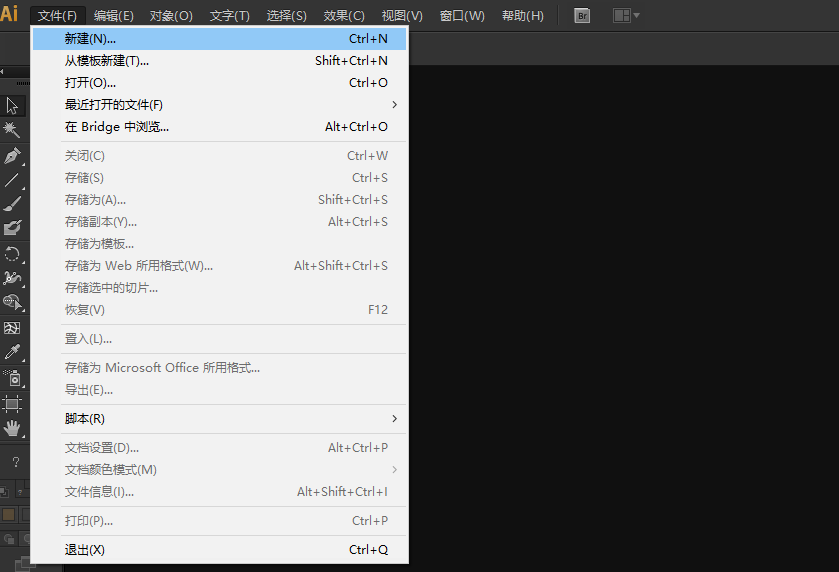The image size is (839, 572).
Task: Select the Width tool
Action: coord(12,278)
